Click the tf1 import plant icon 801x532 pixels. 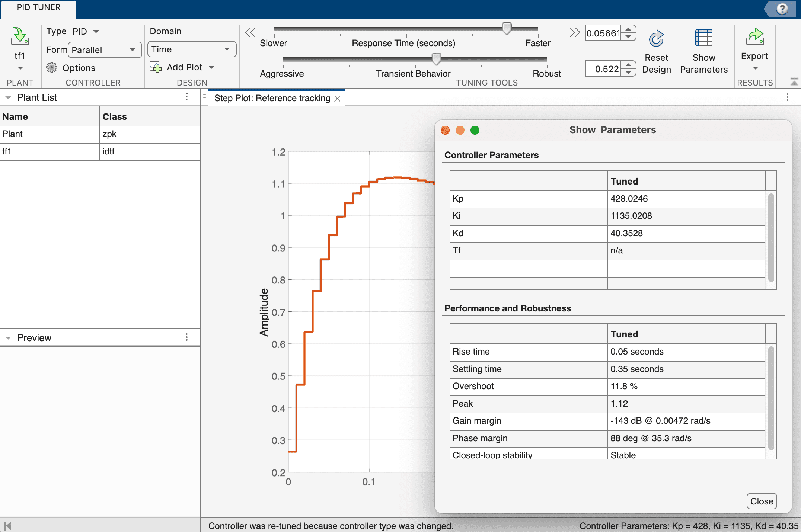20,36
